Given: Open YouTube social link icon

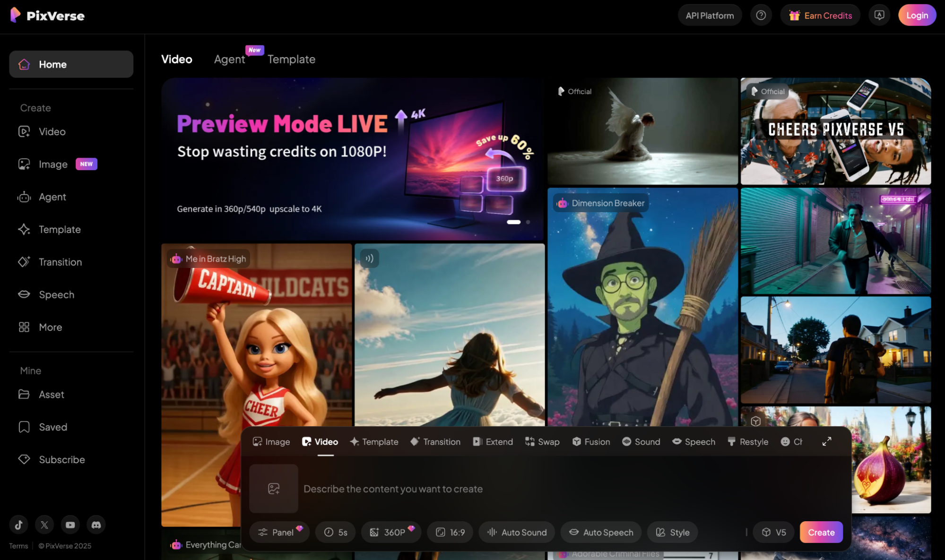Looking at the screenshot, I should [x=70, y=525].
